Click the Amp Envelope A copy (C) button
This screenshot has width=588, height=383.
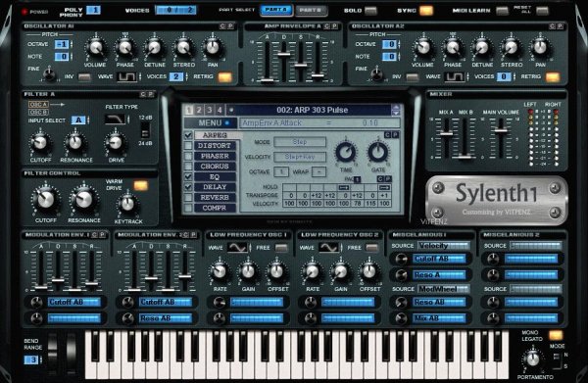point(326,25)
